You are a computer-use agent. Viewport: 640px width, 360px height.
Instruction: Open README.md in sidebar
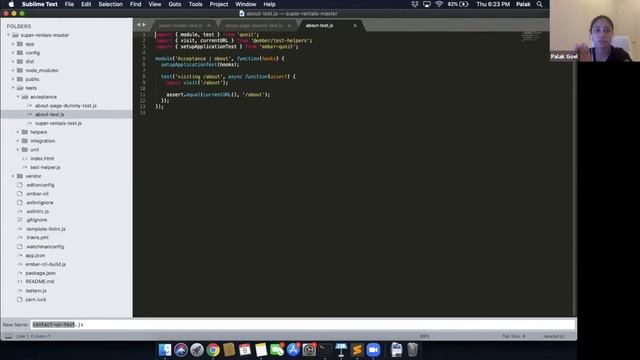pos(40,282)
